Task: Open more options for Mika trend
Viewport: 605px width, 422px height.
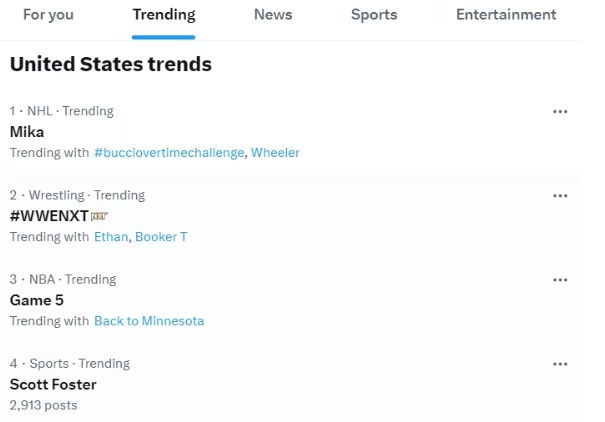Action: [560, 112]
